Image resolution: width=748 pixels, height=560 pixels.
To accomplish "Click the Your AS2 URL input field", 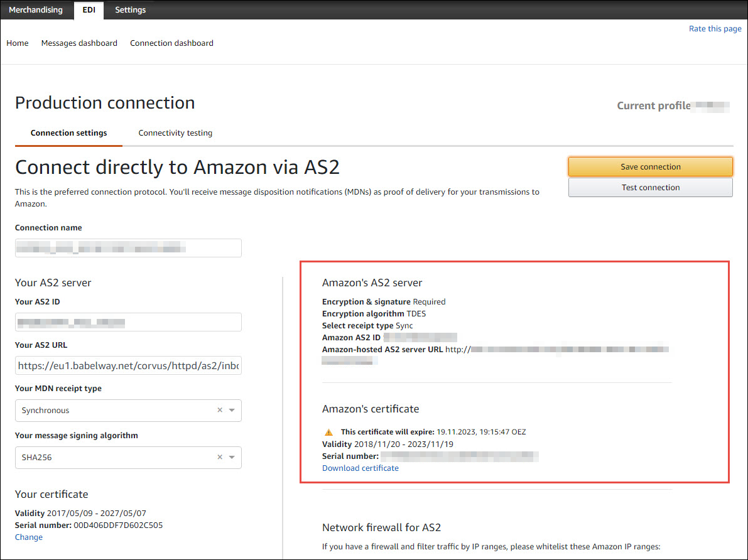I will (x=128, y=365).
